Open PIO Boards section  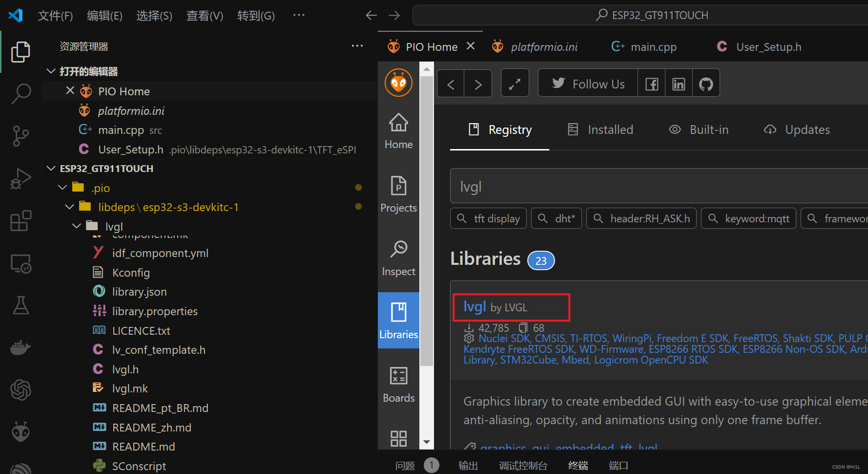tap(398, 385)
